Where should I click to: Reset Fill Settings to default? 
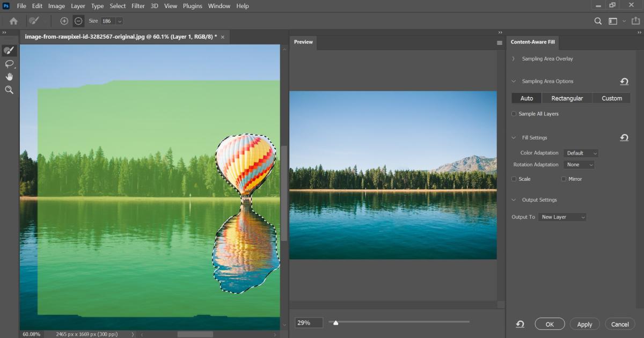tap(624, 138)
